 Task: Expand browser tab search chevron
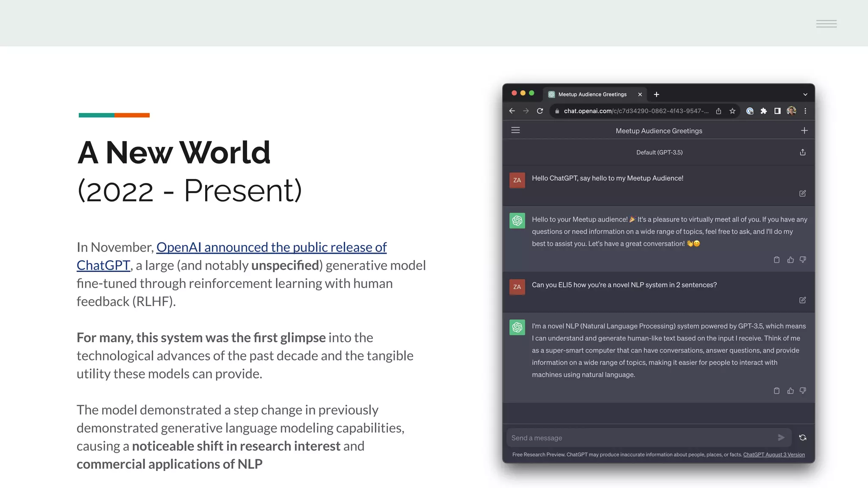805,94
